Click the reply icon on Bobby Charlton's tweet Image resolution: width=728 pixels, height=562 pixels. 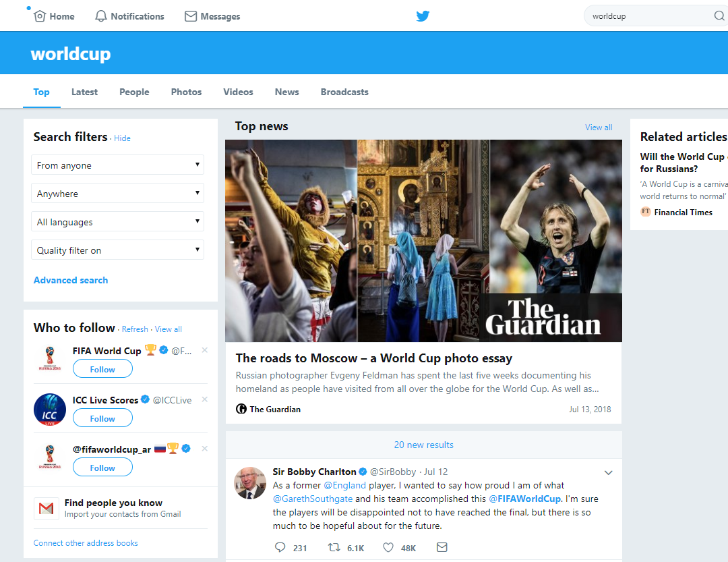280,547
